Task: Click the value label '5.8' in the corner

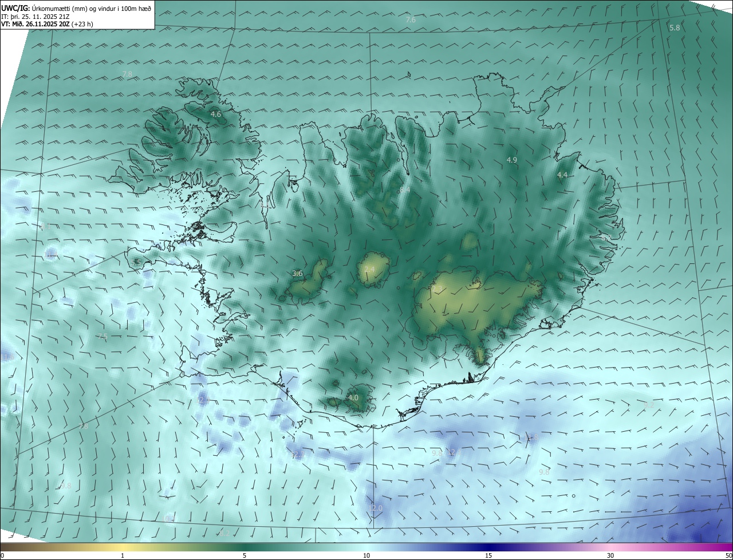Action: tap(675, 27)
